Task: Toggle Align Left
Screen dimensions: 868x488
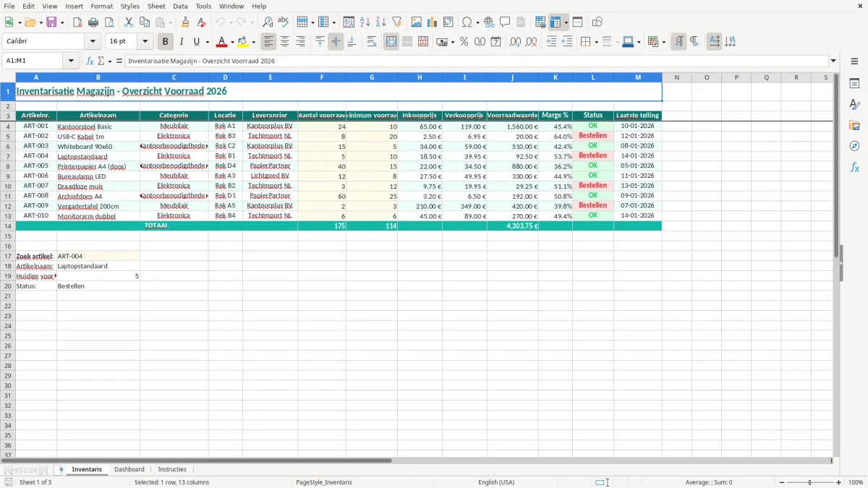Action: [x=268, y=42]
